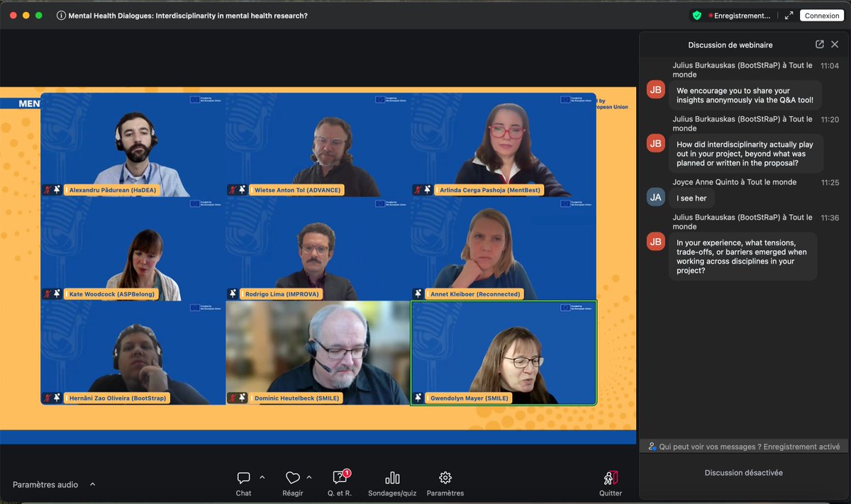The image size is (851, 504).
Task: Click muted mic icon on Hernâni Zao Oliveira's tile
Action: click(48, 398)
